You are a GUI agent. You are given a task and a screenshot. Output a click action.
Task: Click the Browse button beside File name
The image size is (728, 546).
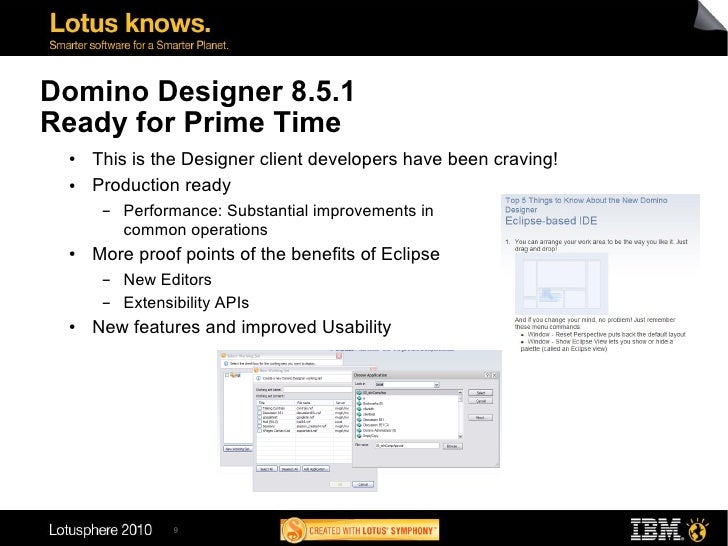(x=453, y=446)
